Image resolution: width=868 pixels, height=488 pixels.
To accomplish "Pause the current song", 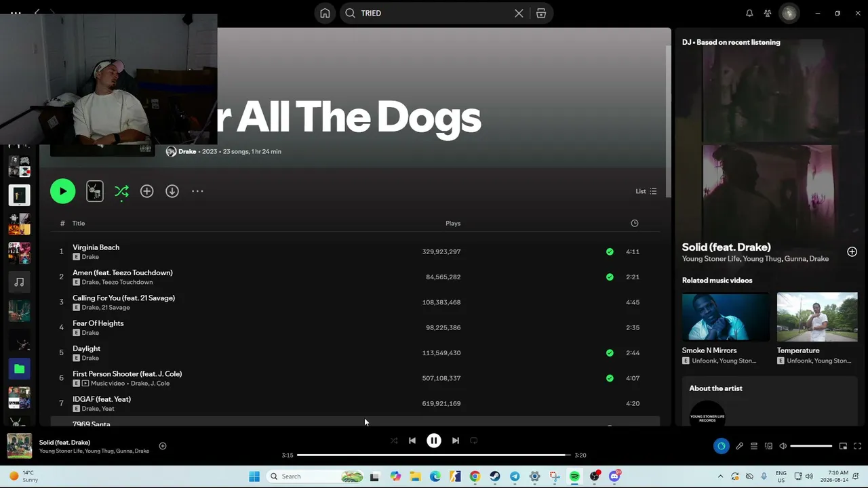I will [x=434, y=441].
